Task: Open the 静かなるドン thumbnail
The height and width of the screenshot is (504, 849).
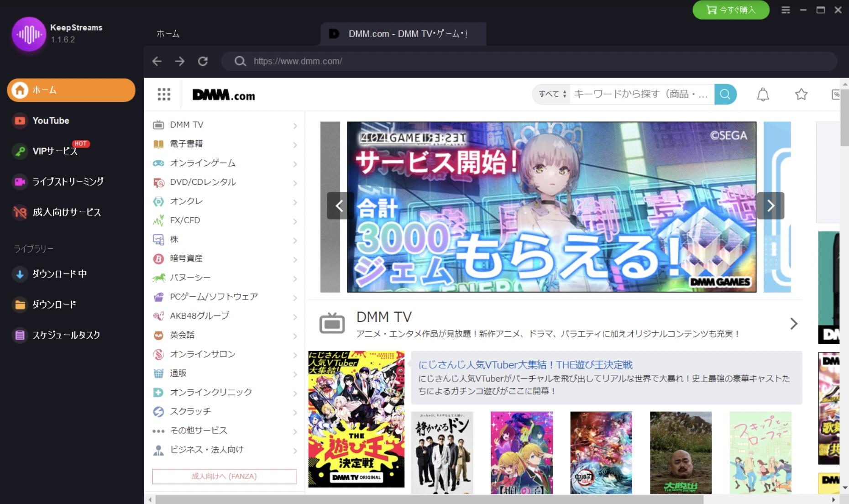Action: coord(442,453)
